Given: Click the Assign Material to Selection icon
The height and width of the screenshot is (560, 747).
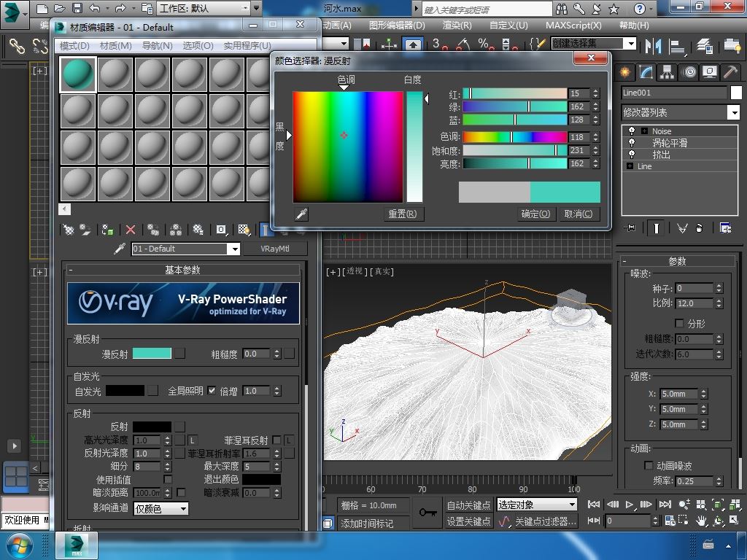Looking at the screenshot, I should click(x=108, y=230).
